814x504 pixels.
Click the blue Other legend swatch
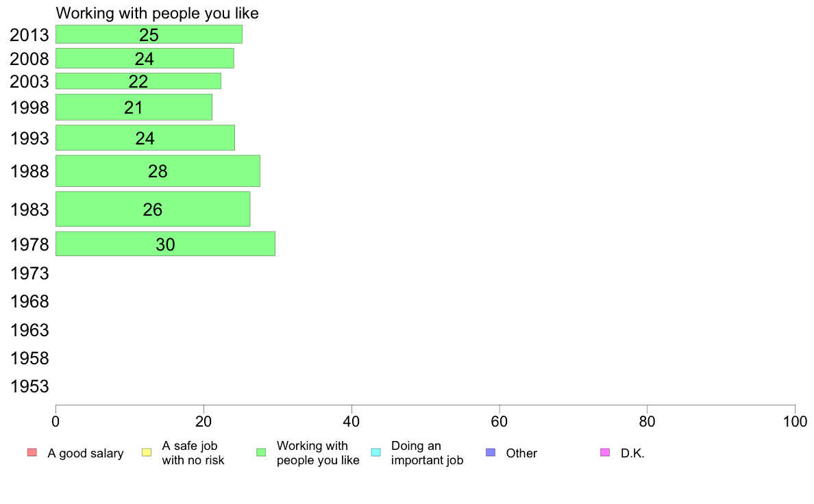(491, 453)
